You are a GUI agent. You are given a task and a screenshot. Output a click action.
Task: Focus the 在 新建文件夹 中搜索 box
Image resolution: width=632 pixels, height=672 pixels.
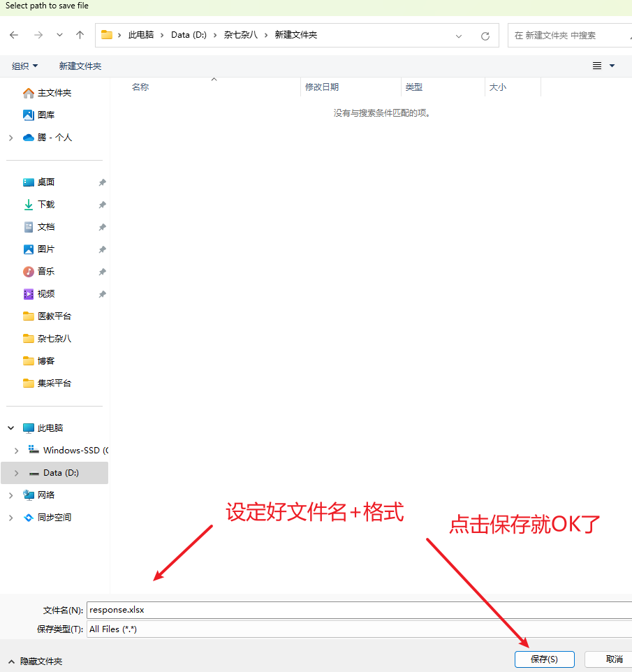pyautogui.click(x=569, y=36)
